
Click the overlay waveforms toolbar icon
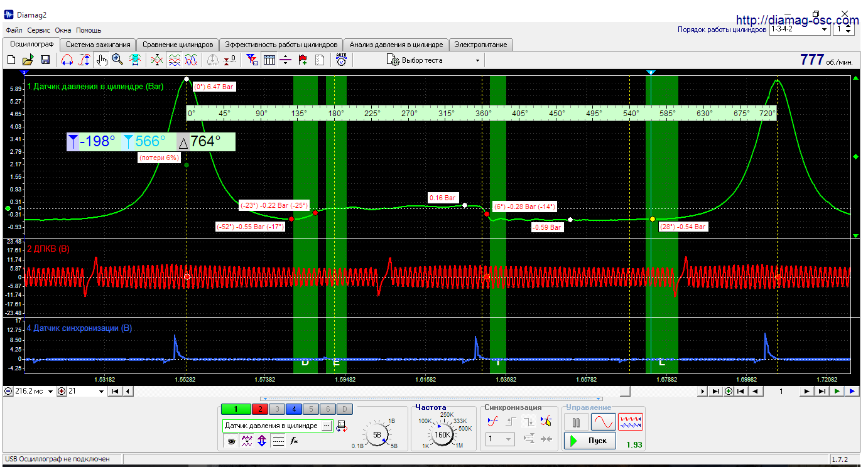coord(157,60)
